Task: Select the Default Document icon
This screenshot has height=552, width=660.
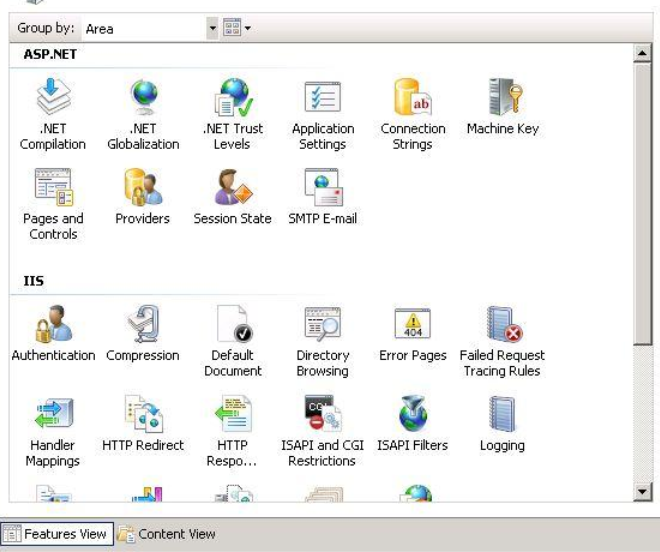Action: (x=232, y=325)
